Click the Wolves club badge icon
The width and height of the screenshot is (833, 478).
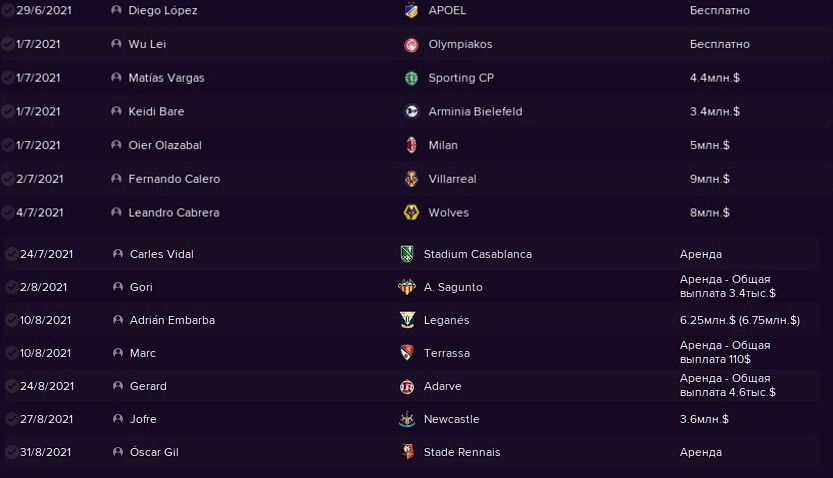click(x=410, y=212)
